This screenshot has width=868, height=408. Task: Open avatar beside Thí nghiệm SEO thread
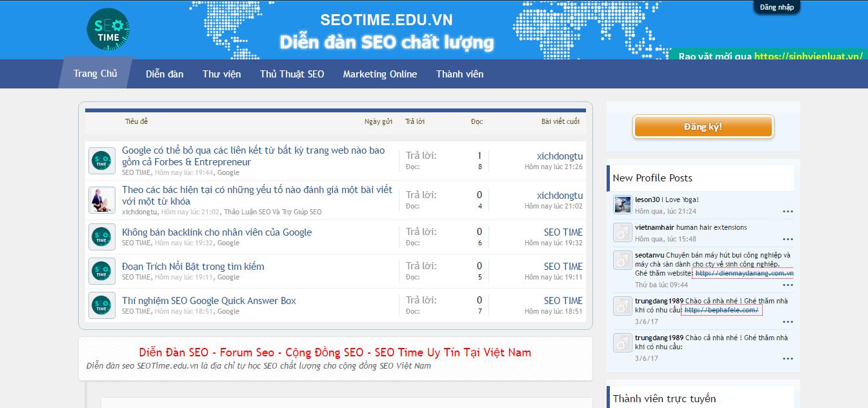pyautogui.click(x=102, y=305)
